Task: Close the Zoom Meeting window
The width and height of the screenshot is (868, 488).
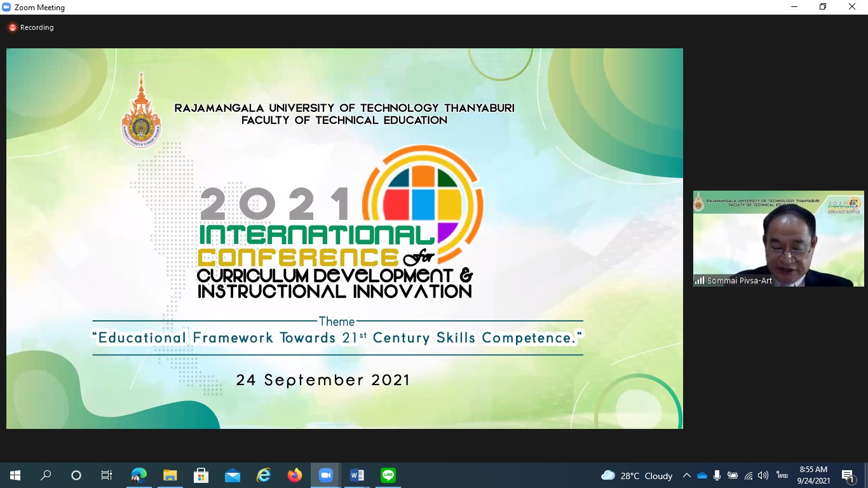Action: (x=852, y=7)
